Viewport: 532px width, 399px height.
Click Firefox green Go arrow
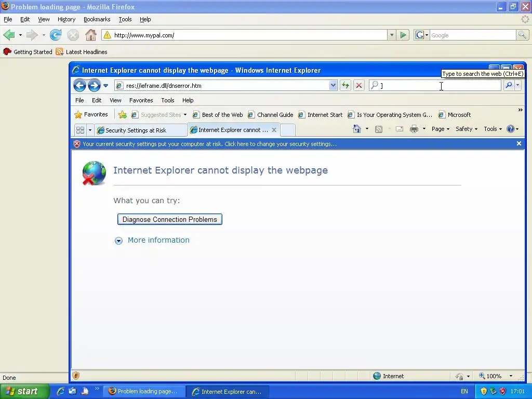coord(403,35)
